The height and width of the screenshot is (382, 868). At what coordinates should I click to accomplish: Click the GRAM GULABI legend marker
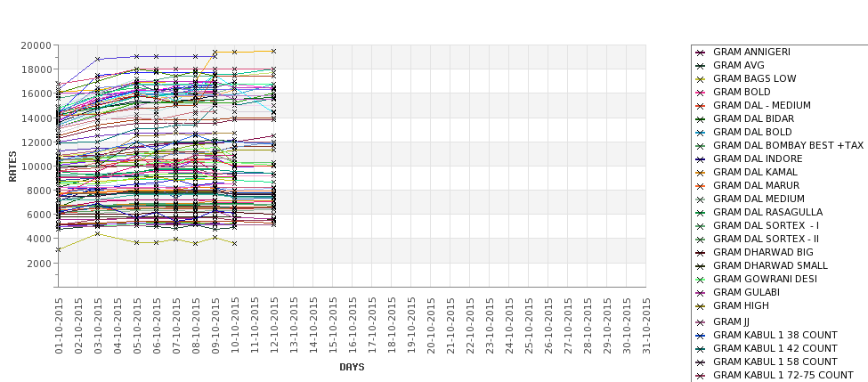(x=701, y=293)
